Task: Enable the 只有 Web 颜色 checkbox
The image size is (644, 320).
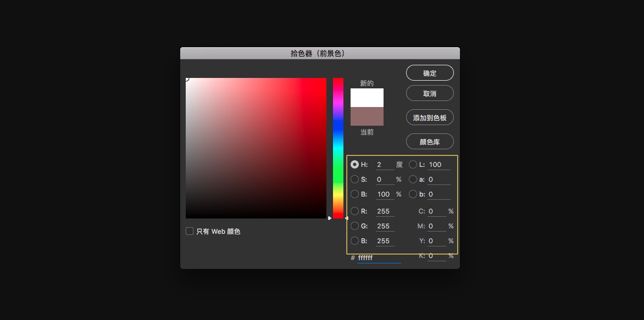Action: tap(190, 232)
